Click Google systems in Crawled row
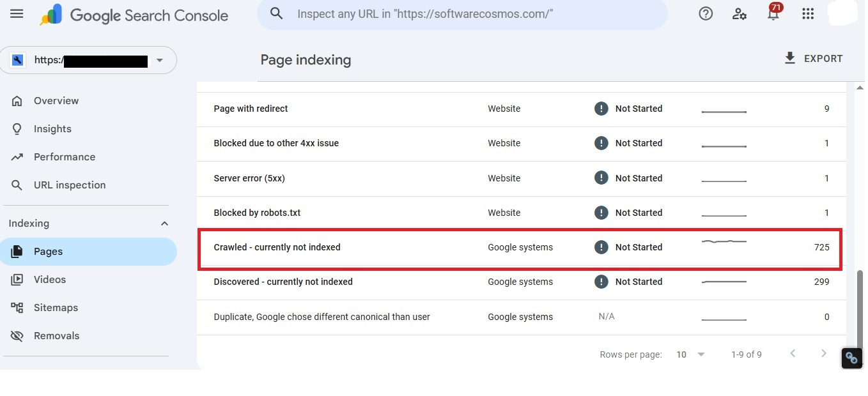868x396 pixels. click(520, 247)
